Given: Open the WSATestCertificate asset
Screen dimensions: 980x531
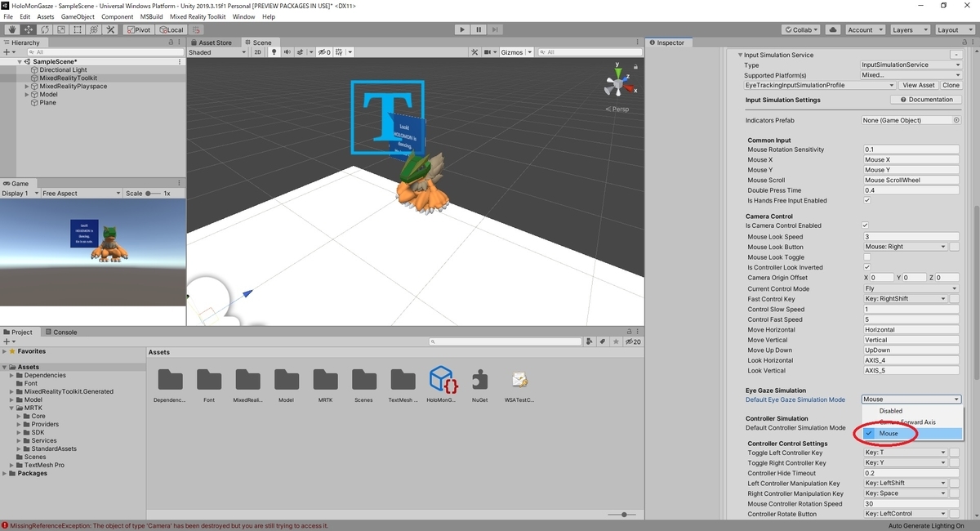Looking at the screenshot, I should [519, 384].
